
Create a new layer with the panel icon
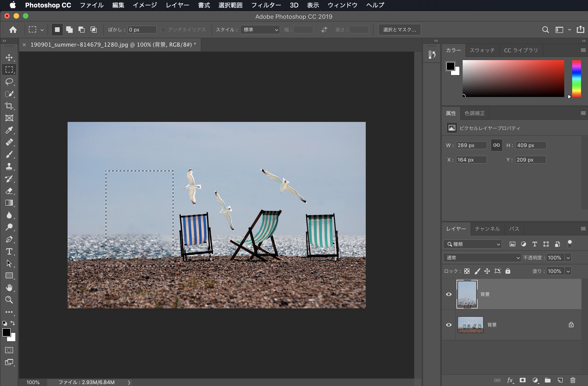click(560, 380)
